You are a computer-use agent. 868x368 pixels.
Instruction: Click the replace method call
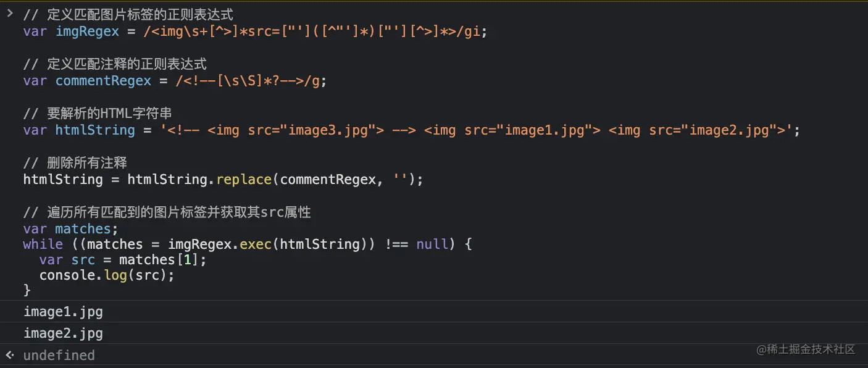[x=244, y=179]
